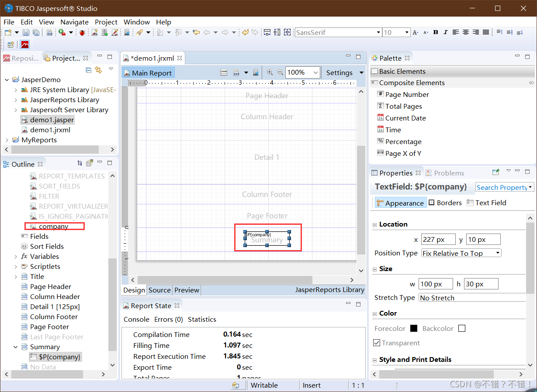Switch to the Text Field properties tab
This screenshot has width=537, height=392.
point(486,203)
